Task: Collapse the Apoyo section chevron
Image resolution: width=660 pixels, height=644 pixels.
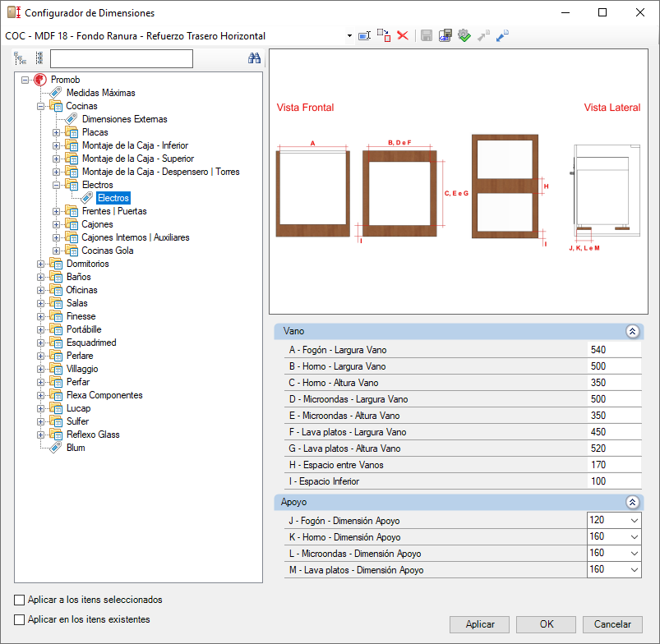Action: tap(632, 502)
